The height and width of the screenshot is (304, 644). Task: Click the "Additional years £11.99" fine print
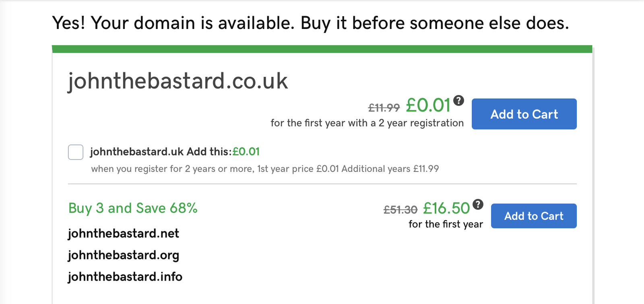point(390,169)
